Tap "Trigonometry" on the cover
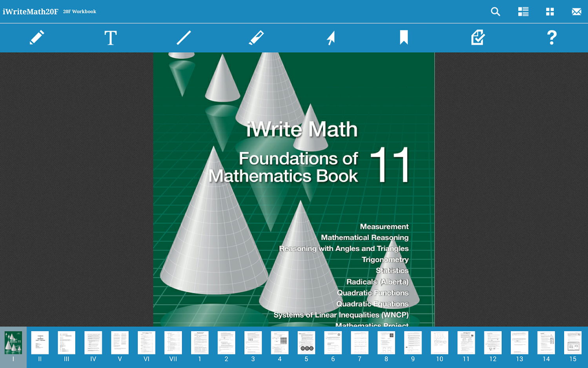This screenshot has width=588, height=368. click(x=385, y=260)
